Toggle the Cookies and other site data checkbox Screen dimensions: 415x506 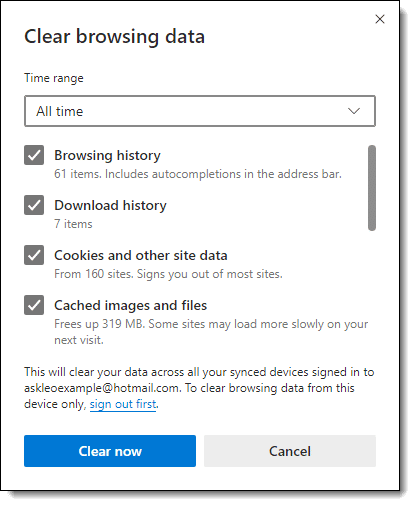34,255
